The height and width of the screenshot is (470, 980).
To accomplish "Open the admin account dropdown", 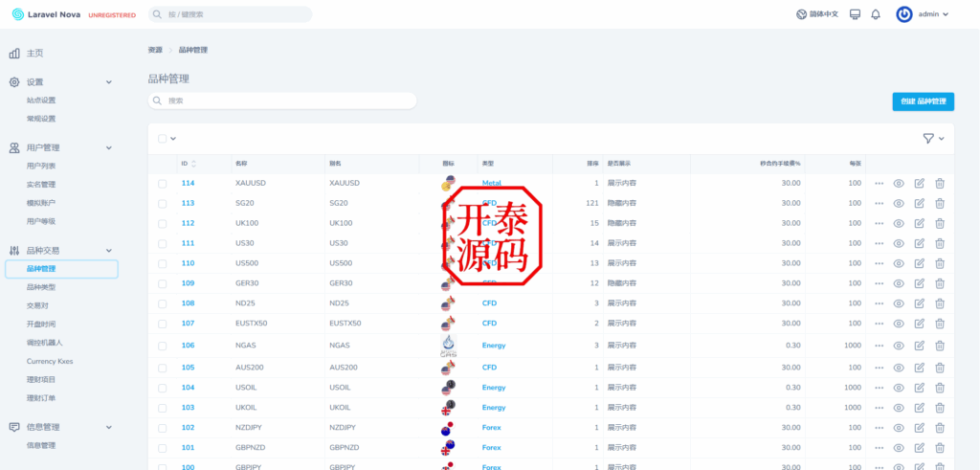I will coord(933,14).
